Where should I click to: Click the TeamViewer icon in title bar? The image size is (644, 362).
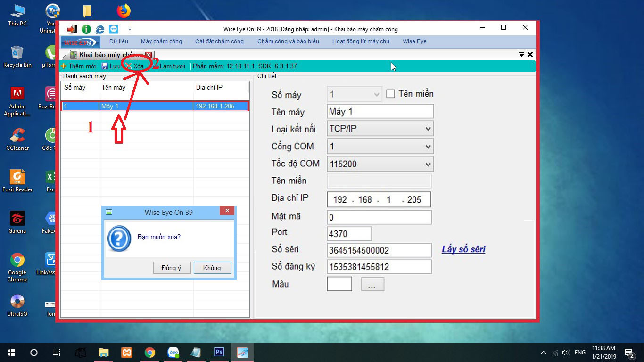114,29
